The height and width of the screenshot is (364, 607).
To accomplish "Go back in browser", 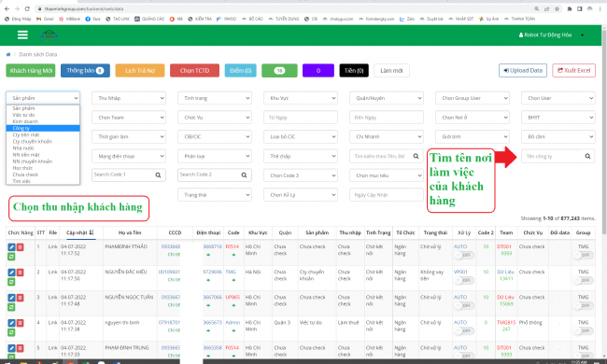I will [7, 8].
